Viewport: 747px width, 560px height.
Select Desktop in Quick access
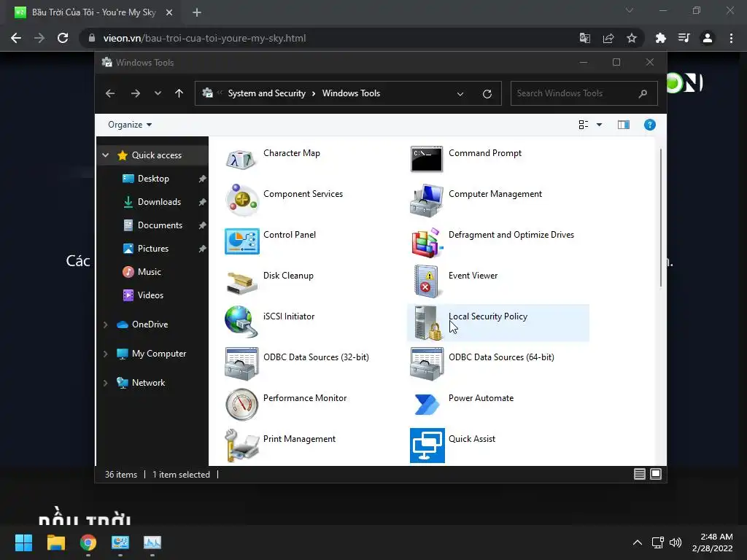coord(152,179)
